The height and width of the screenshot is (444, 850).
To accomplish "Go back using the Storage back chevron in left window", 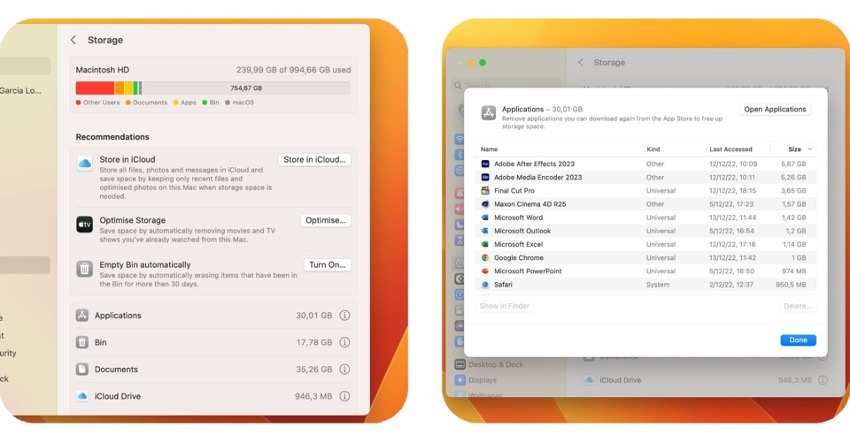I will point(73,40).
